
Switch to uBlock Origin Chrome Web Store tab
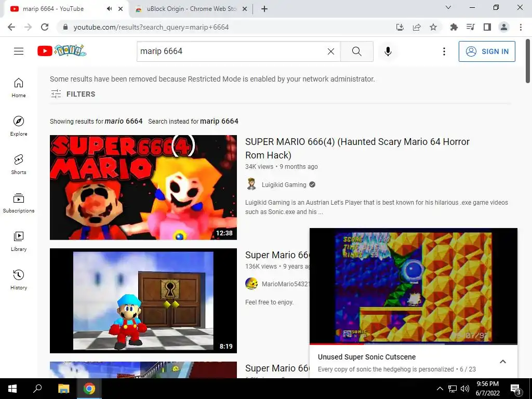tap(190, 9)
